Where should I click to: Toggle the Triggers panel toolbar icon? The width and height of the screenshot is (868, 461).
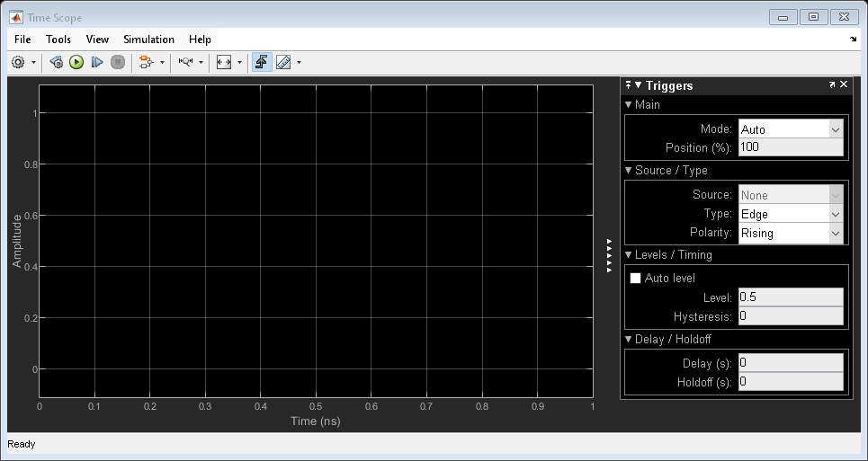[x=262, y=62]
